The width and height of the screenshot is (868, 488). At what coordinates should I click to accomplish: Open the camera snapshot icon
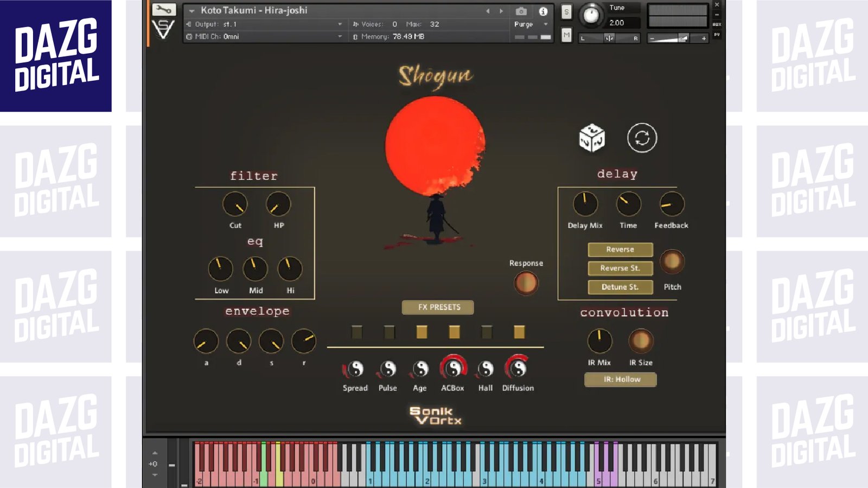(521, 11)
